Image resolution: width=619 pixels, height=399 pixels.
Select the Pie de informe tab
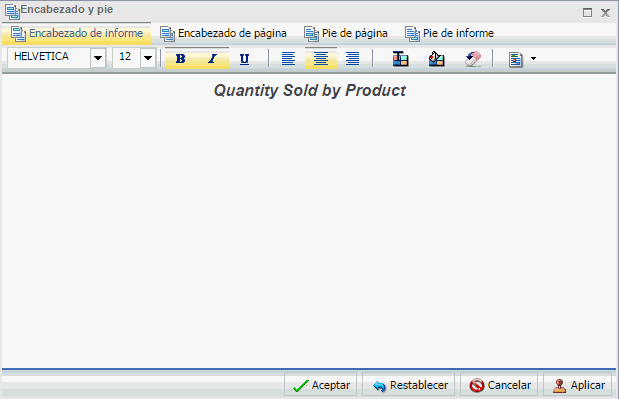[450, 34]
